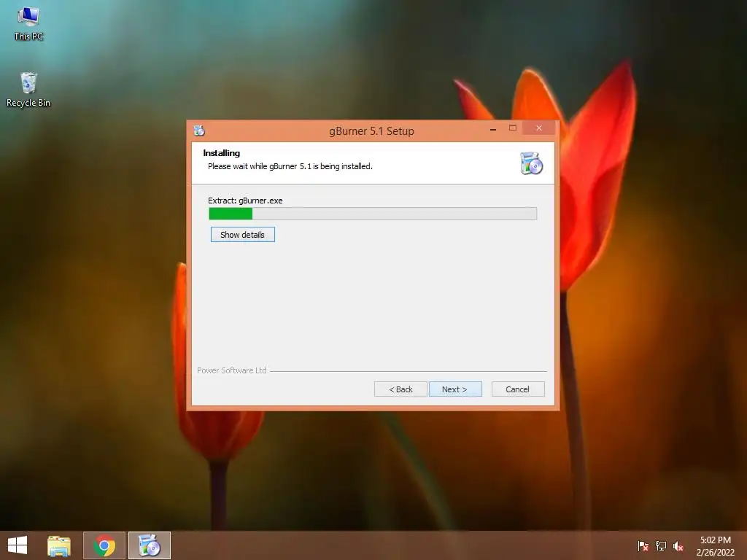747x560 pixels.
Task: Click the gBurner icon in the title bar
Action: [x=199, y=131]
